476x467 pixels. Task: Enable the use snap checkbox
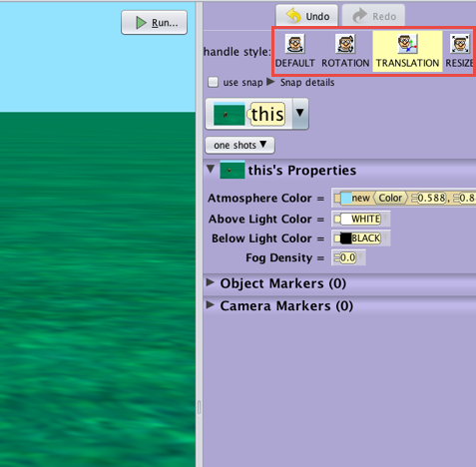click(x=213, y=82)
